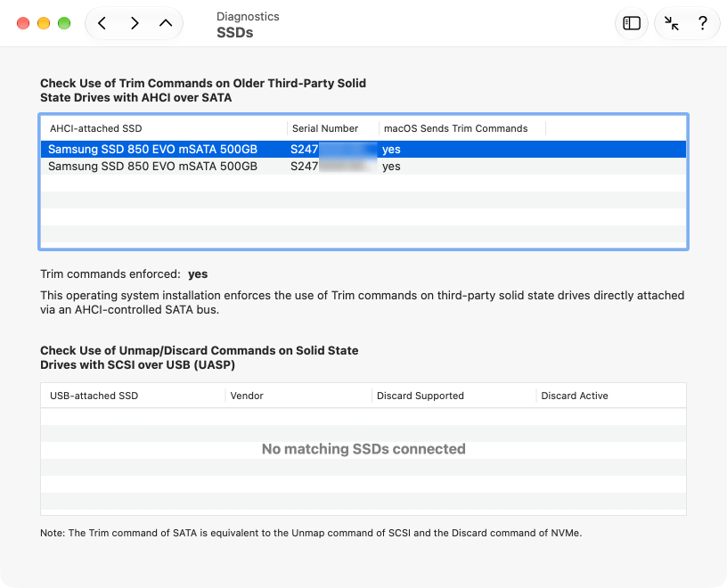The image size is (727, 588).
Task: Click bold 'yes' after Trim commands enforced
Action: pyautogui.click(x=198, y=274)
